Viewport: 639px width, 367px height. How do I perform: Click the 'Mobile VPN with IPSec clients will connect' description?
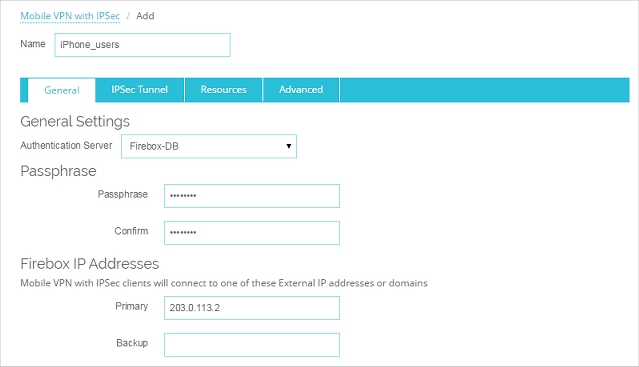coord(224,283)
